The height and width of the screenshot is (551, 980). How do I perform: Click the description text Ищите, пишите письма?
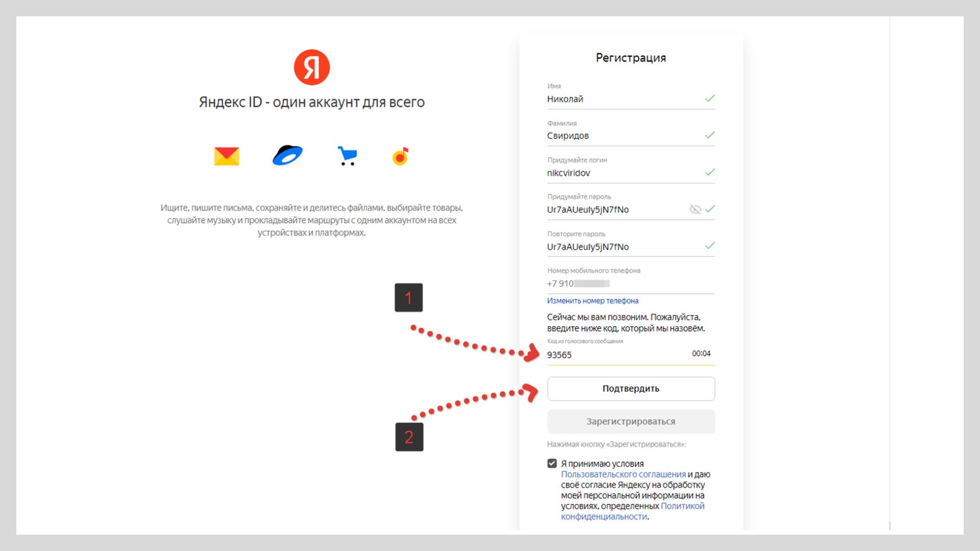pyautogui.click(x=312, y=220)
